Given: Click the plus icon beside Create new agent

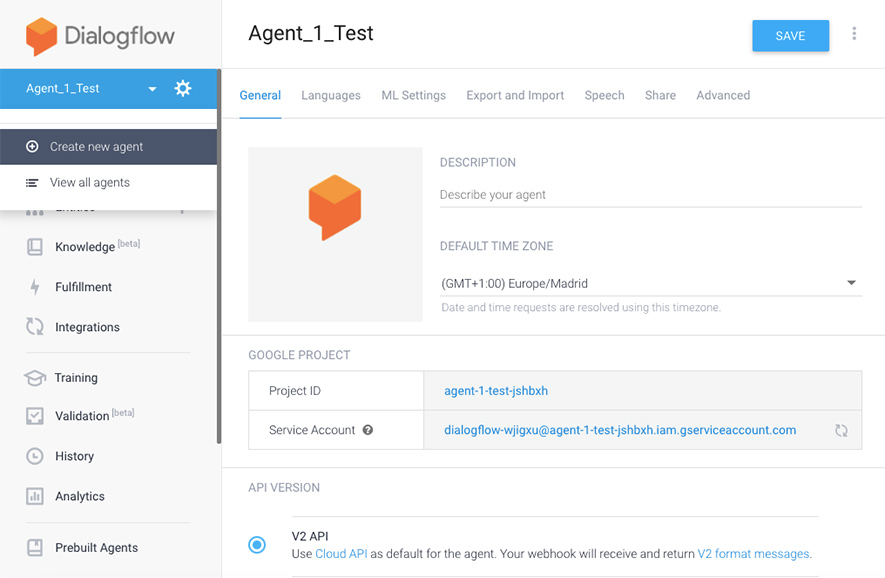Looking at the screenshot, I should [32, 146].
